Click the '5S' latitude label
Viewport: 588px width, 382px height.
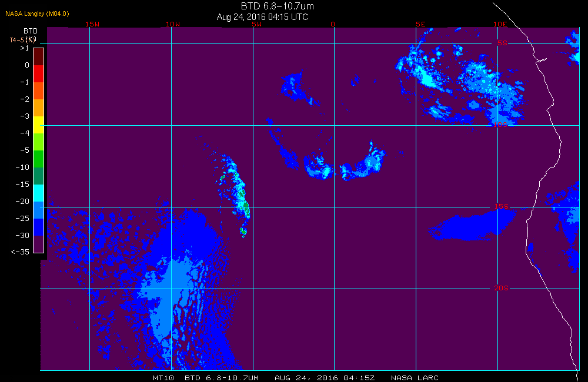(503, 43)
